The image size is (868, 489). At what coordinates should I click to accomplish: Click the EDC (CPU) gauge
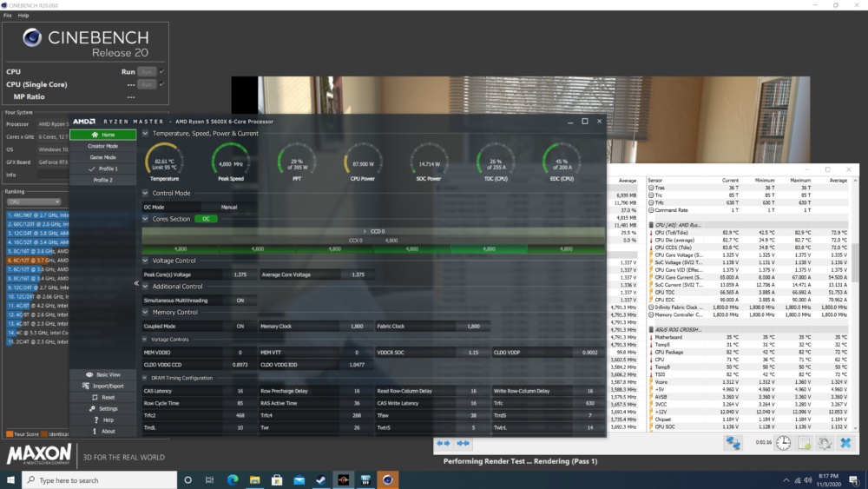coord(562,162)
